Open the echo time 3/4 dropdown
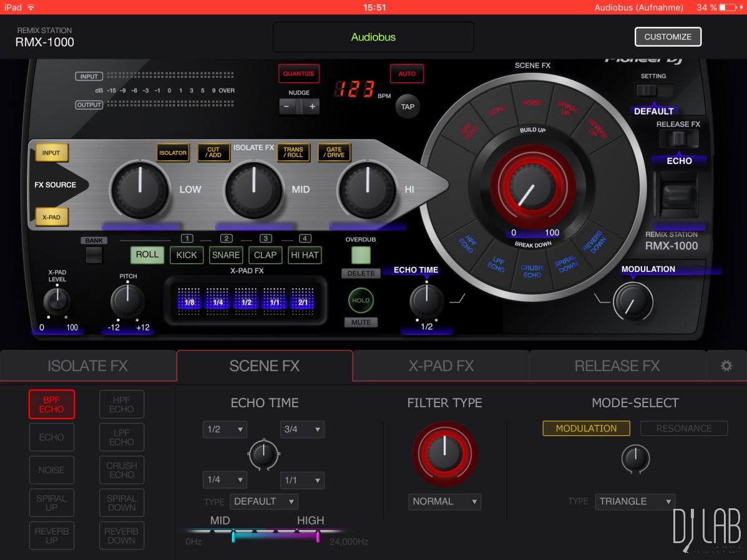Viewport: 747px width, 560px height. click(302, 430)
